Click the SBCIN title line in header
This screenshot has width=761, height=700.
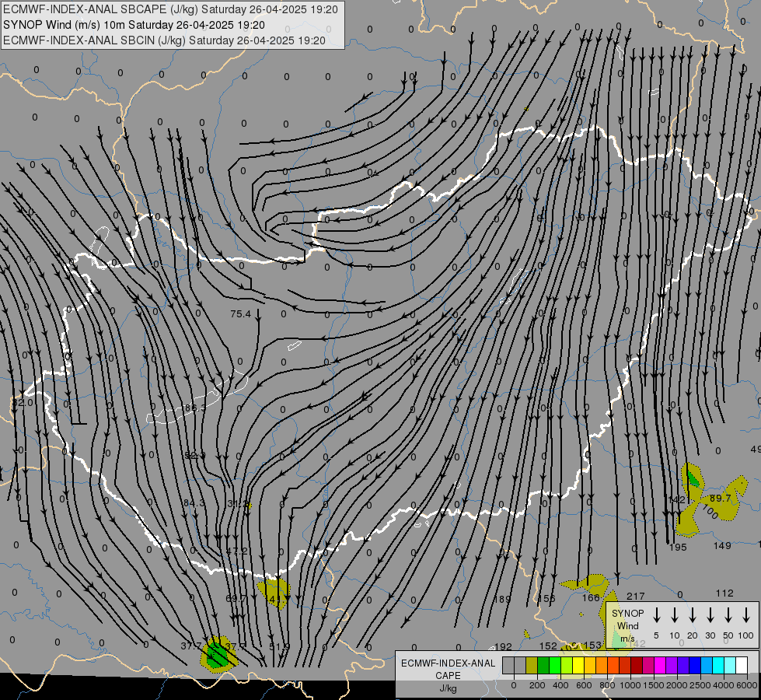[x=164, y=40]
